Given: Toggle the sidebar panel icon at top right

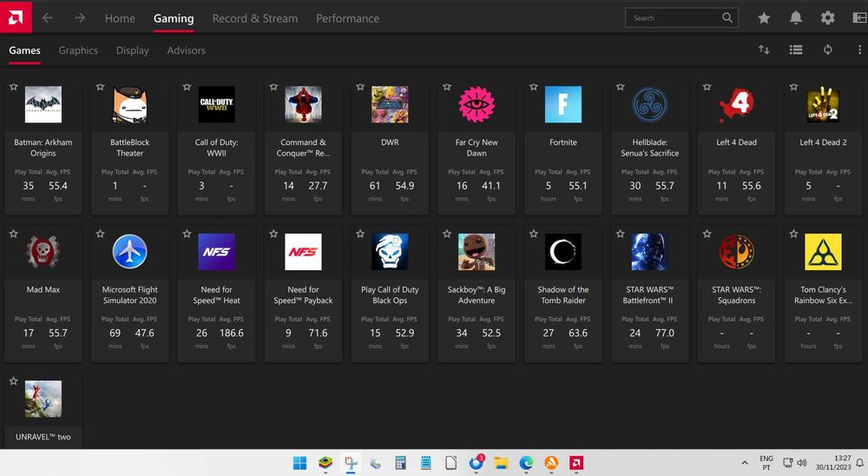Looking at the screenshot, I should point(859,17).
